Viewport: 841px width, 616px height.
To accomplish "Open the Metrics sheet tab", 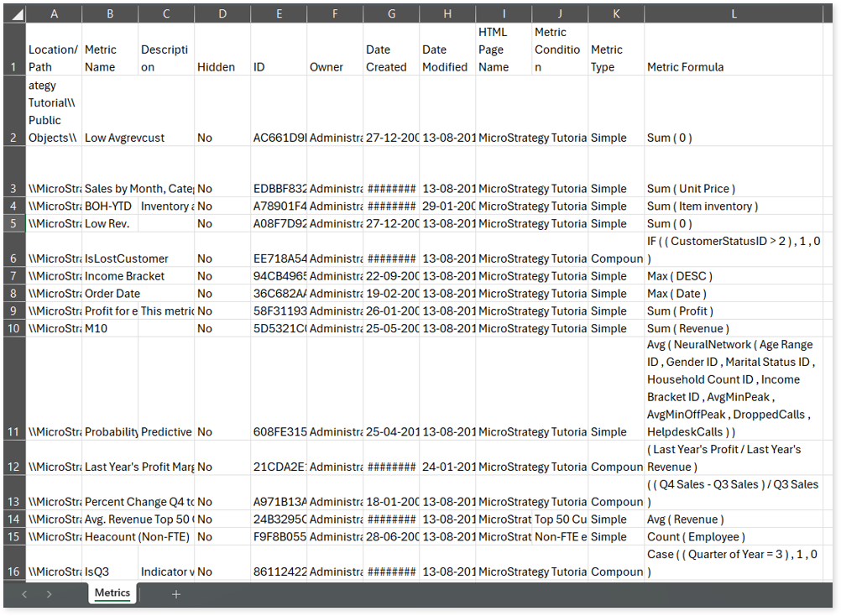I will (112, 593).
